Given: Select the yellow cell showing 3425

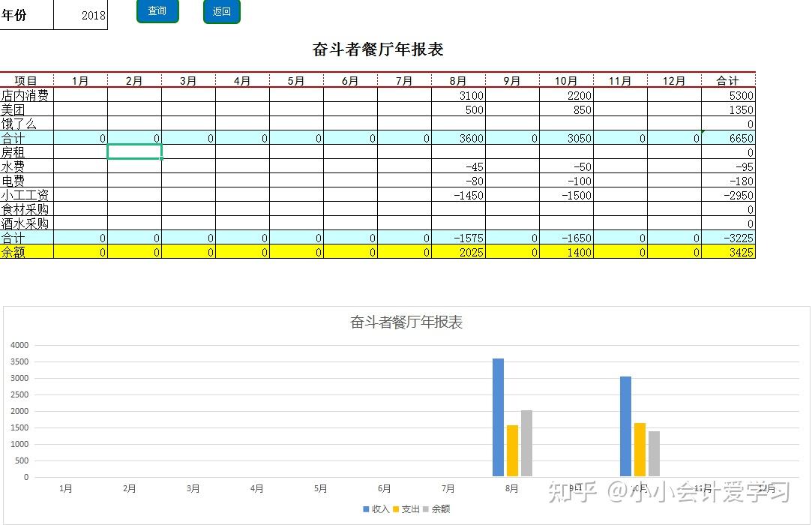Looking at the screenshot, I should point(728,252).
